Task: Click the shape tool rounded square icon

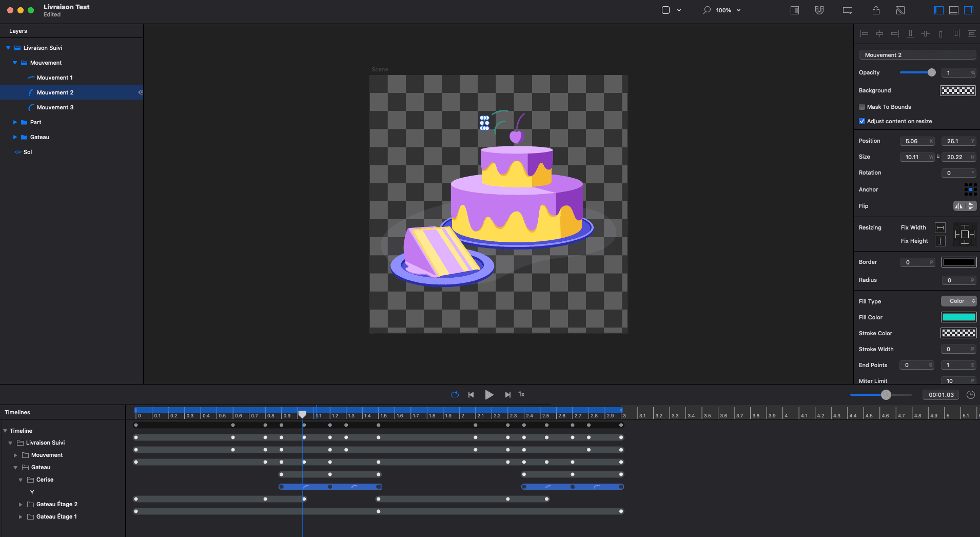Action: pos(665,10)
